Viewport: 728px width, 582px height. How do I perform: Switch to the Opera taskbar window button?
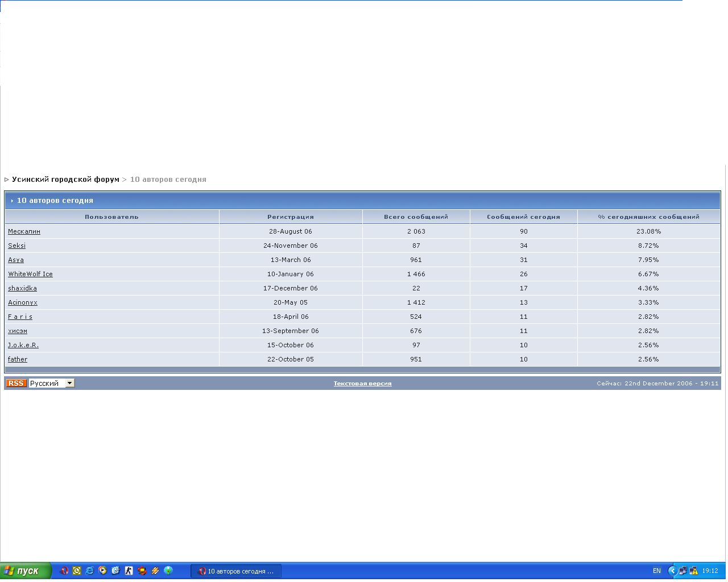click(236, 571)
